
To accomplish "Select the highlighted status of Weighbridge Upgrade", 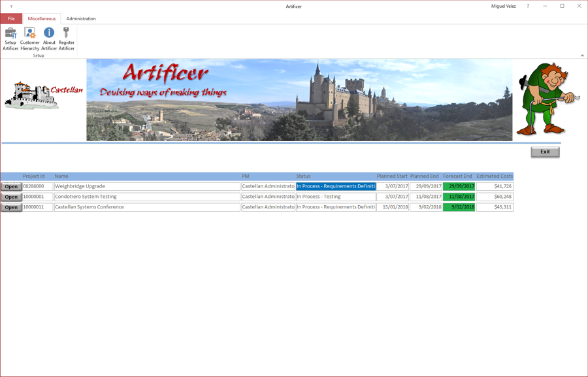I will (x=336, y=186).
